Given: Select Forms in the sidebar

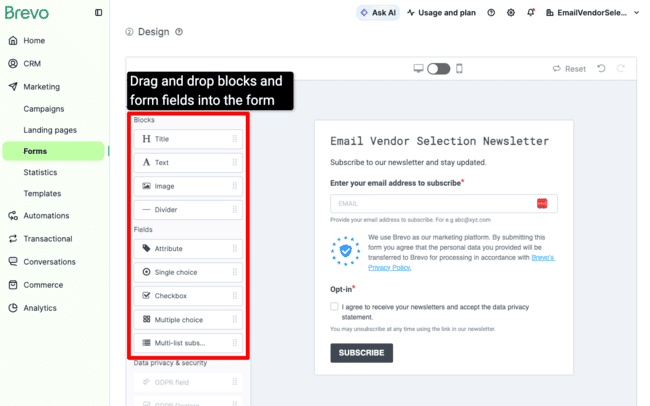Looking at the screenshot, I should point(53,151).
